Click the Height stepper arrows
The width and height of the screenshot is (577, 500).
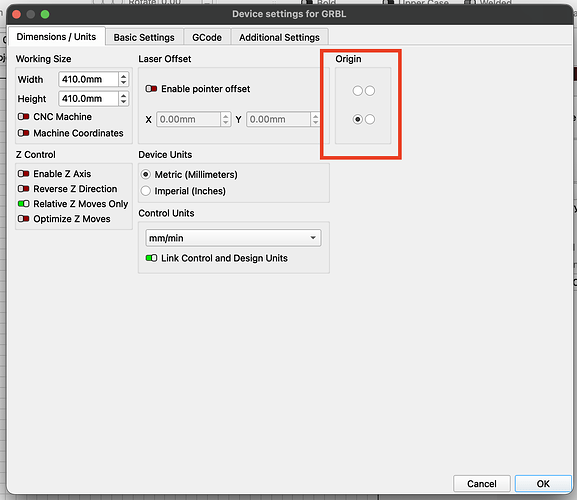click(x=124, y=99)
